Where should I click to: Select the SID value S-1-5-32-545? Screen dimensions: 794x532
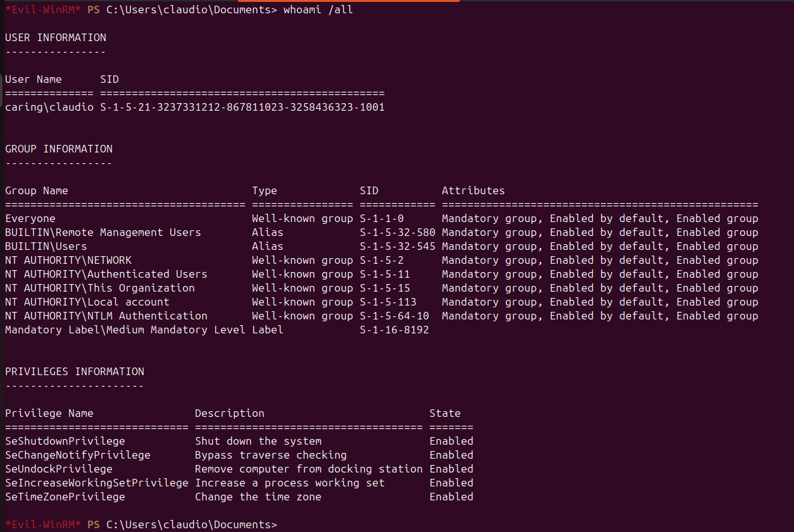pyautogui.click(x=398, y=247)
